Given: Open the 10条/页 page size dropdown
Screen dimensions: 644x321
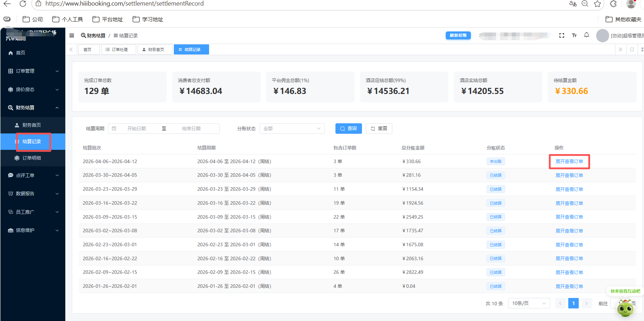Looking at the screenshot, I should (x=529, y=303).
